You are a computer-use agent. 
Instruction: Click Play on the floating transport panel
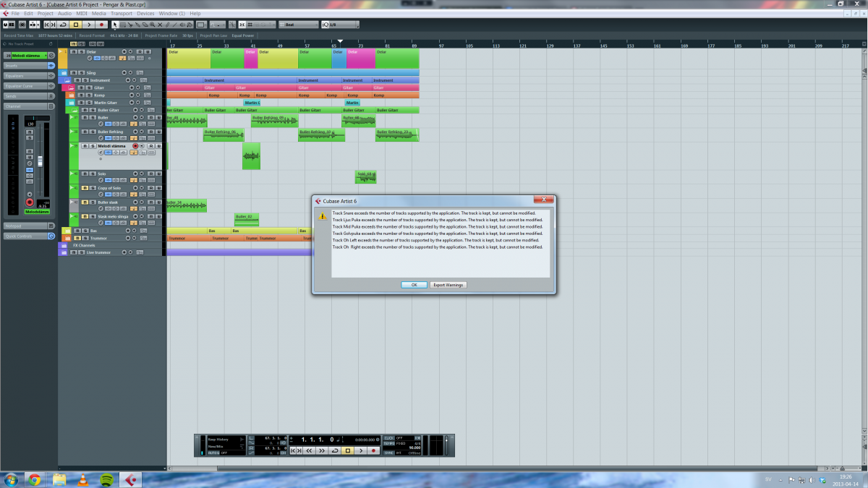coord(360,450)
